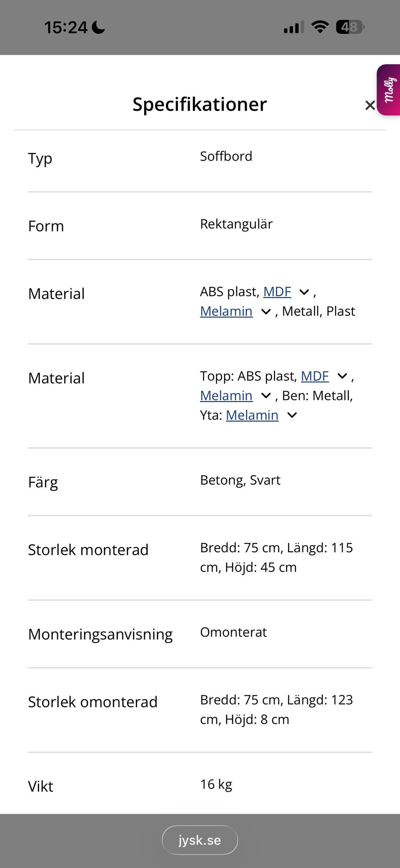Expand chevron next to first MDF

(x=305, y=292)
